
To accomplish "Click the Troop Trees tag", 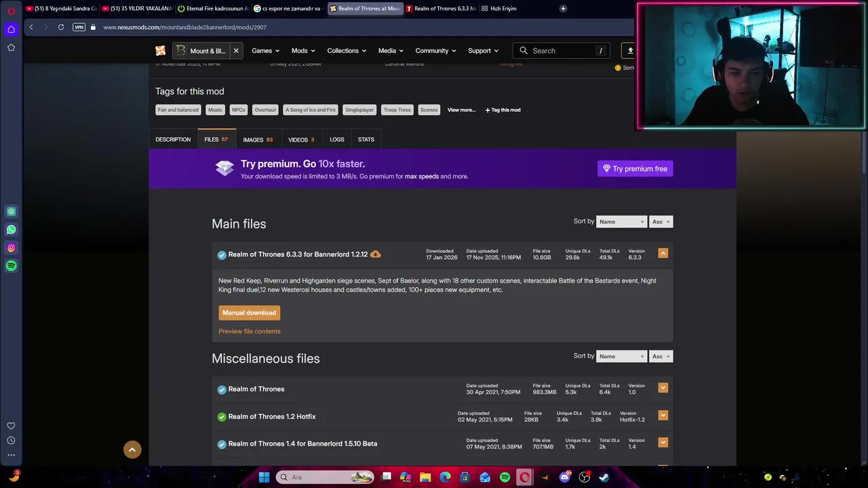I will coord(397,110).
